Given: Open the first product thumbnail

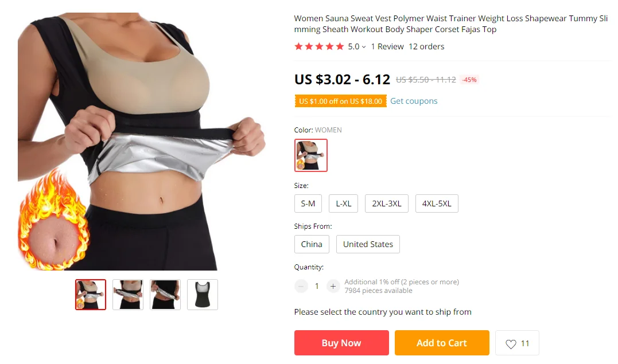Looking at the screenshot, I should click(x=91, y=295).
